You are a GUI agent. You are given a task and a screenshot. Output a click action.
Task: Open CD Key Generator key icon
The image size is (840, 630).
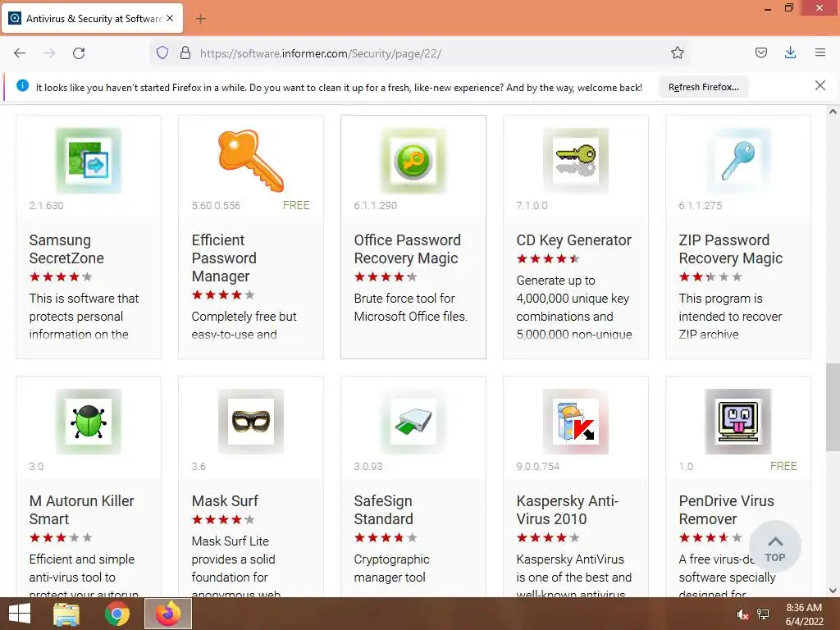[575, 161]
